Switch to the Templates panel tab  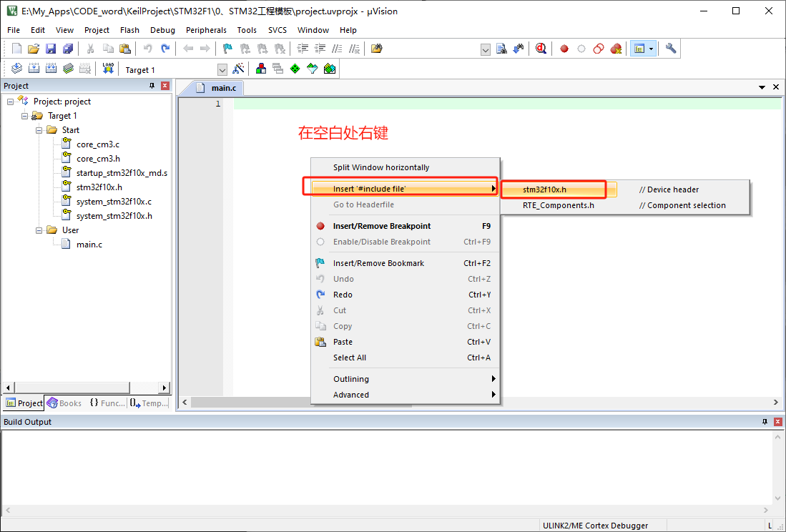click(149, 403)
